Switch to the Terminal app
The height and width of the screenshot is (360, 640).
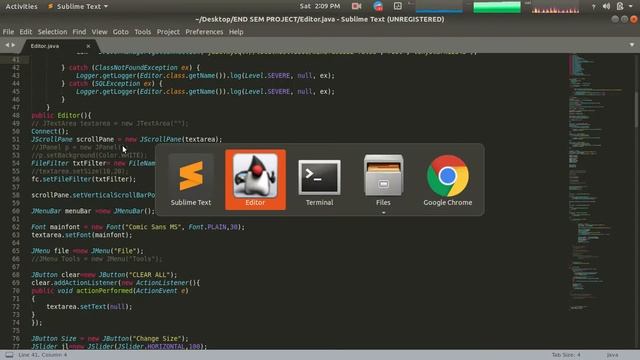(x=320, y=180)
